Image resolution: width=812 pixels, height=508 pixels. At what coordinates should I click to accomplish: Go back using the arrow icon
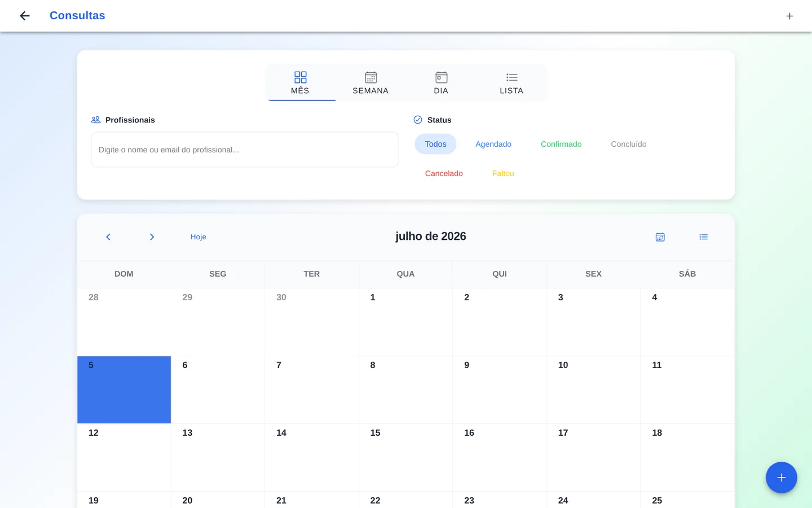(x=25, y=16)
